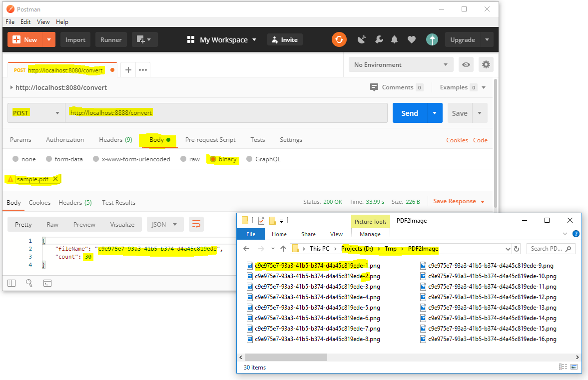Screen dimensions: 588x380
Task: Click the new window icon button
Action: pos(144,39)
